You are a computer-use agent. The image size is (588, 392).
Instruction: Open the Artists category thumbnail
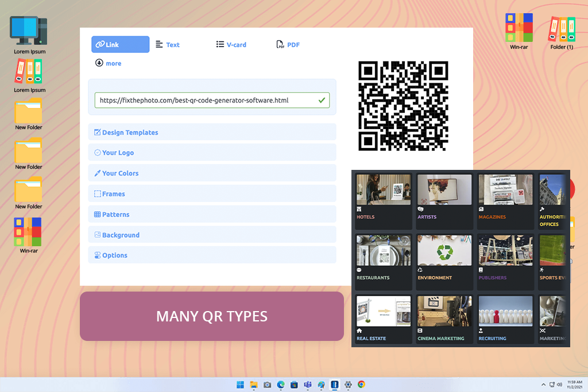444,189
